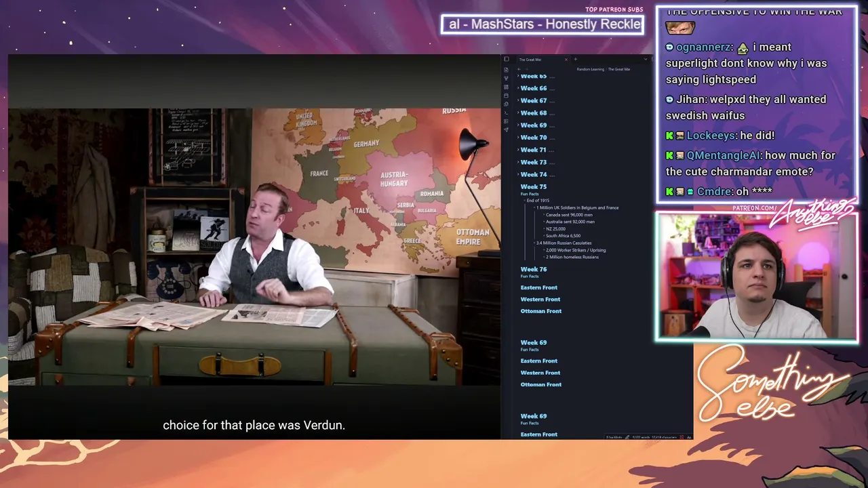The width and height of the screenshot is (868, 488).
Task: Click the Top Patreon Subs scrolling banner
Action: coord(542,24)
